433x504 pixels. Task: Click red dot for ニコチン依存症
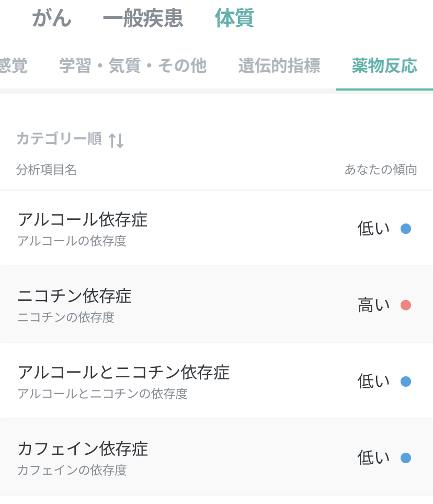pyautogui.click(x=406, y=305)
